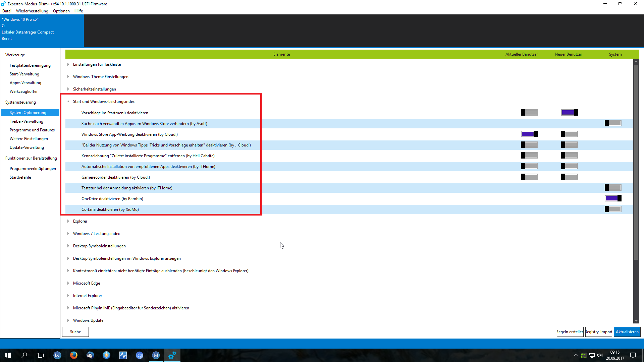
Task: Click the Dism++ gear icon in taskbar
Action: [x=172, y=355]
